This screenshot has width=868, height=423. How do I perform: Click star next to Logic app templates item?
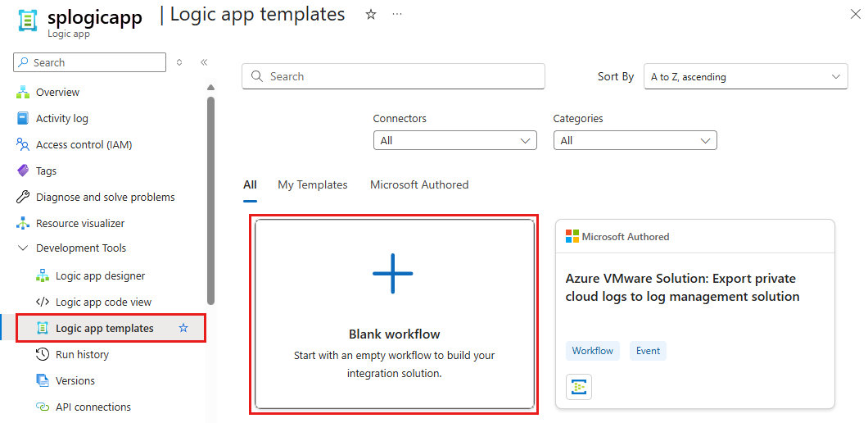click(x=183, y=328)
